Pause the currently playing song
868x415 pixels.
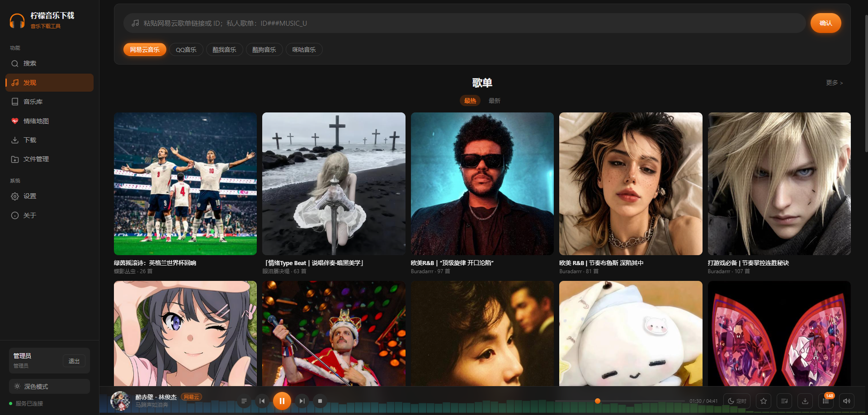(282, 401)
